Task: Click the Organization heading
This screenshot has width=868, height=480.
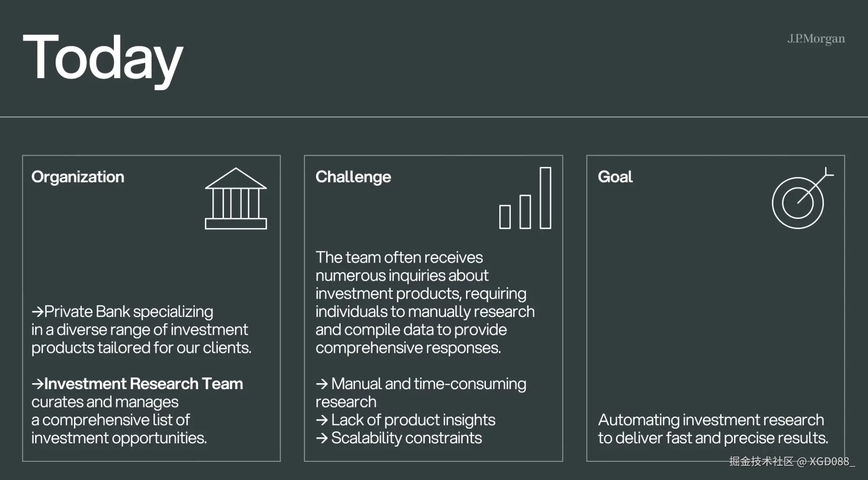Action: [78, 177]
